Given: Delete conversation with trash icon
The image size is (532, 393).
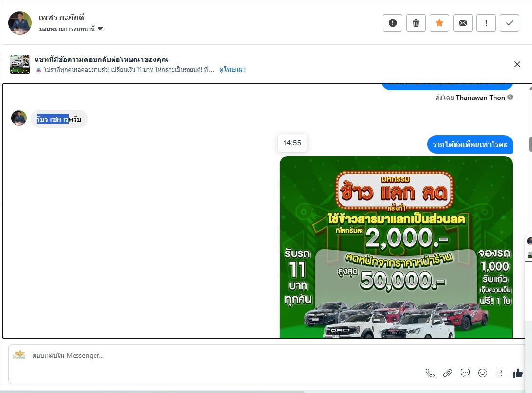Looking at the screenshot, I should pyautogui.click(x=416, y=23).
